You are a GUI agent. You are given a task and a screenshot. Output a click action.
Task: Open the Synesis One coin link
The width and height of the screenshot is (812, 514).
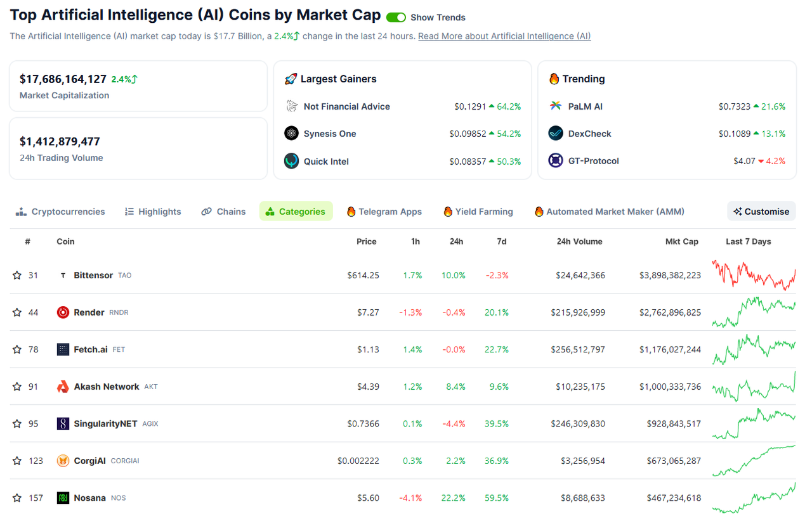(330, 134)
